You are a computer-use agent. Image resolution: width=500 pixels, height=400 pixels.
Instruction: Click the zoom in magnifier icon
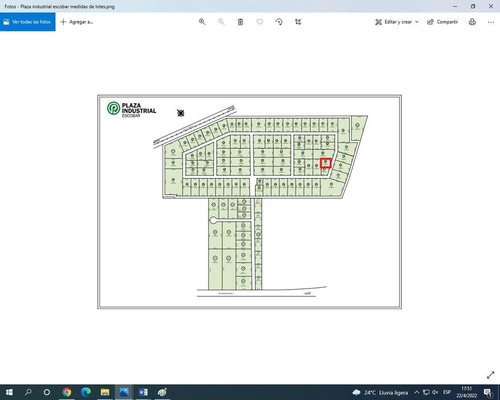click(202, 22)
